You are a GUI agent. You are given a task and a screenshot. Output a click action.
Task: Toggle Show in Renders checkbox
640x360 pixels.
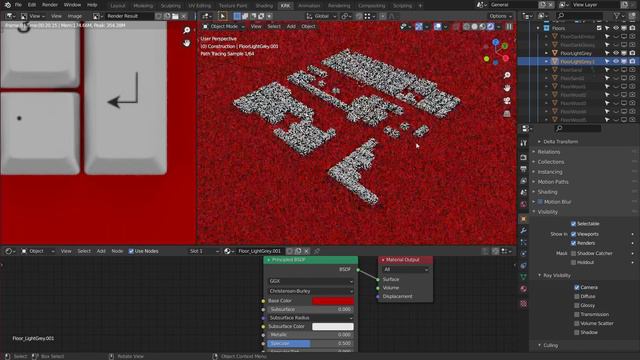(x=573, y=243)
